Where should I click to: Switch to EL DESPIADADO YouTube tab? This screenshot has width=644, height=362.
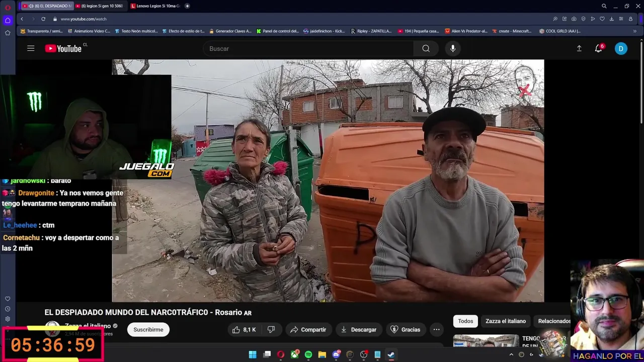pyautogui.click(x=47, y=6)
